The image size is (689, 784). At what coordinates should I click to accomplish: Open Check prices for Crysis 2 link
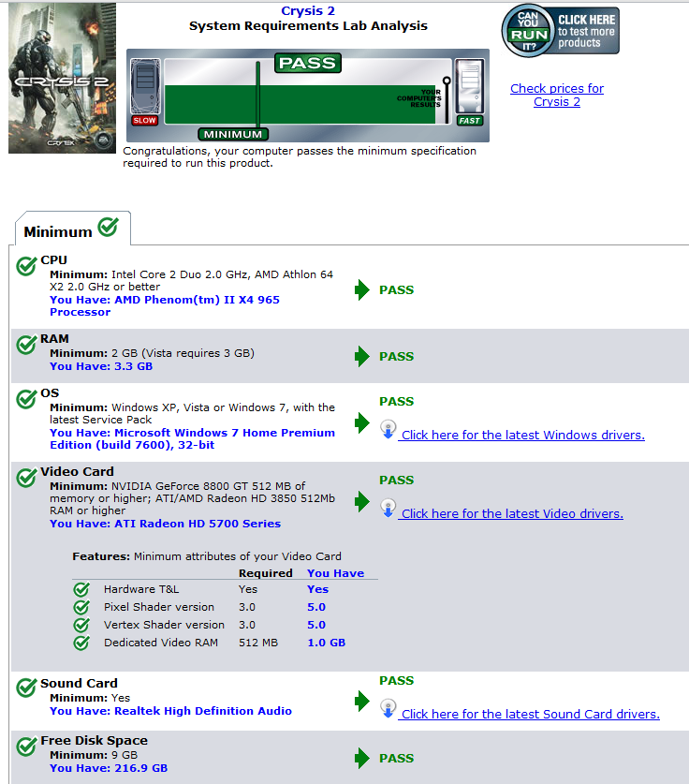[557, 95]
